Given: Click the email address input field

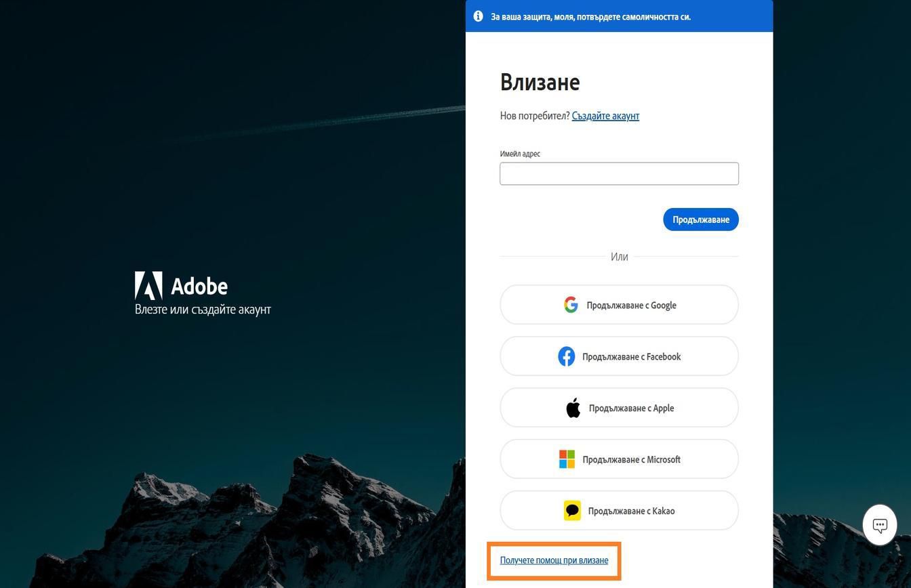Looking at the screenshot, I should [619, 173].
